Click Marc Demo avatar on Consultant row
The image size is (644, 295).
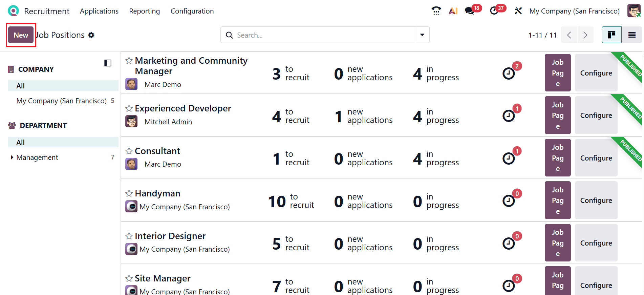(x=131, y=164)
